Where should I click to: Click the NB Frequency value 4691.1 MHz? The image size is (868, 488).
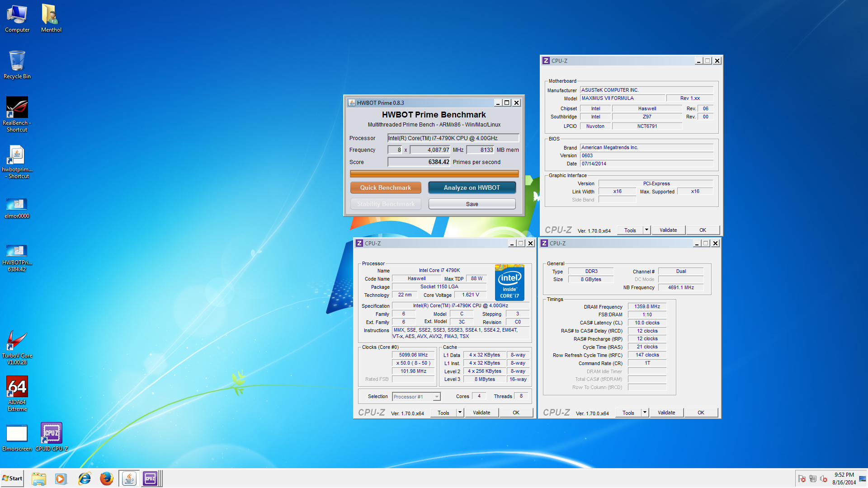(x=681, y=287)
